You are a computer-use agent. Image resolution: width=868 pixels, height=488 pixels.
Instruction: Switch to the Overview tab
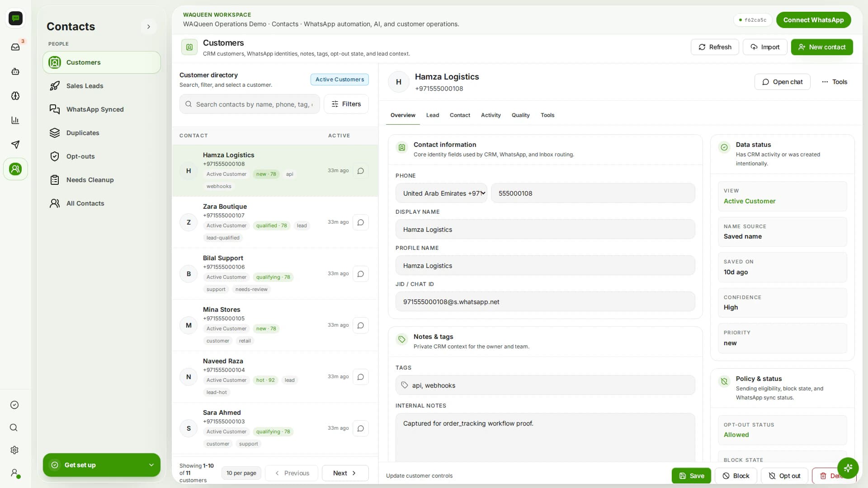point(403,115)
